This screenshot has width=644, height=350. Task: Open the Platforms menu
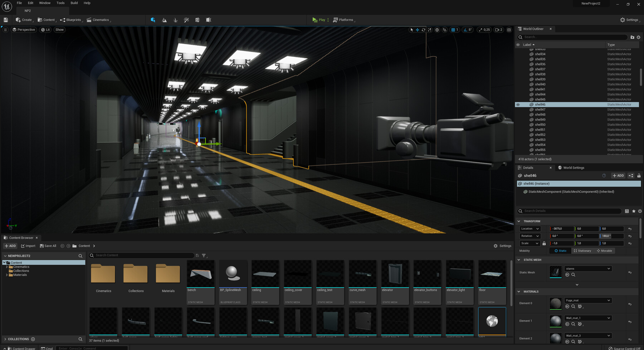click(x=343, y=20)
